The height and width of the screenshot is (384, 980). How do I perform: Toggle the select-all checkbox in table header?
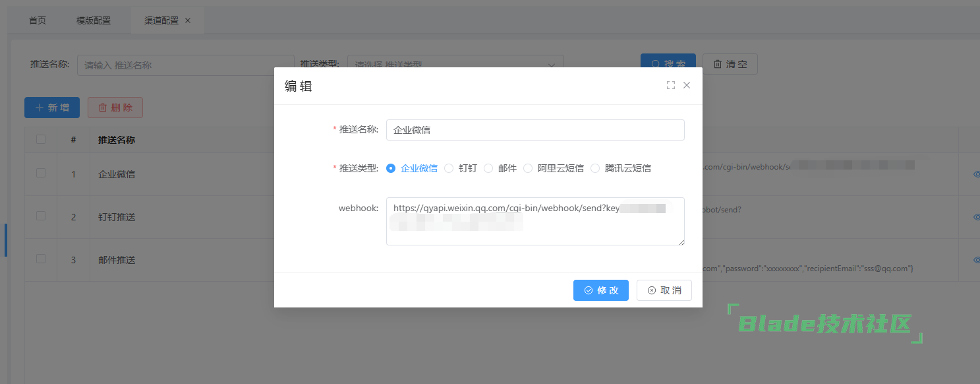(x=41, y=139)
